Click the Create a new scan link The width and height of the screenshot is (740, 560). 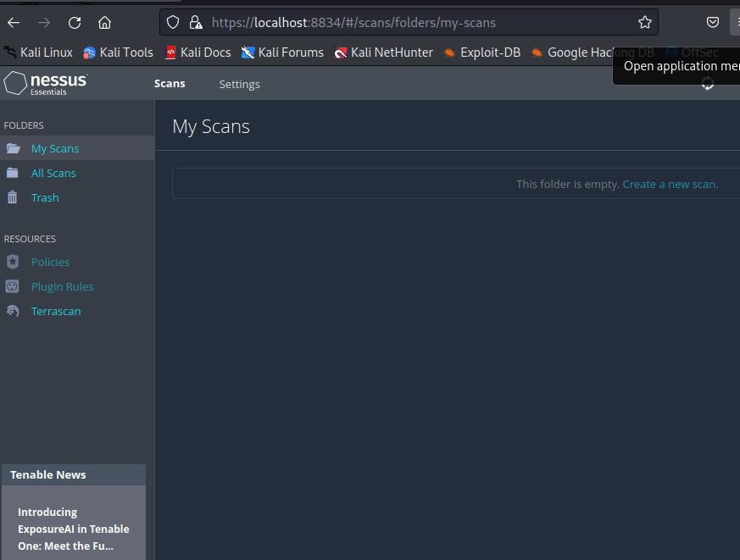670,185
